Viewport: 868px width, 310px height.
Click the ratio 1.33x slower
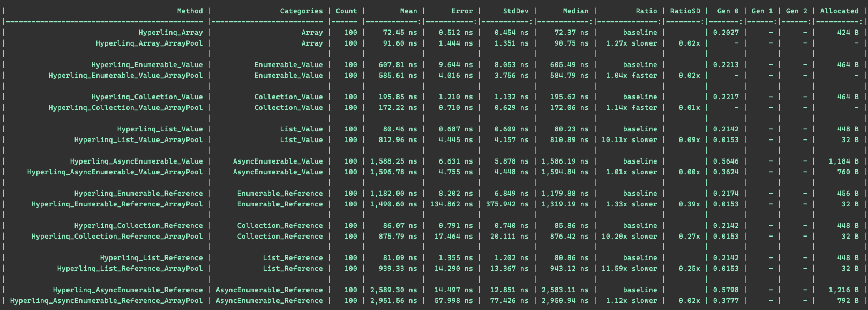pyautogui.click(x=632, y=204)
